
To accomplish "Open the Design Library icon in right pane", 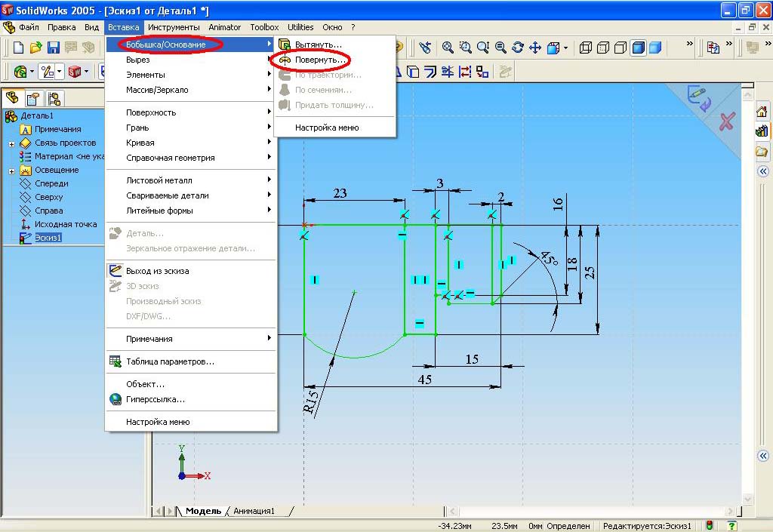I will coord(762,131).
